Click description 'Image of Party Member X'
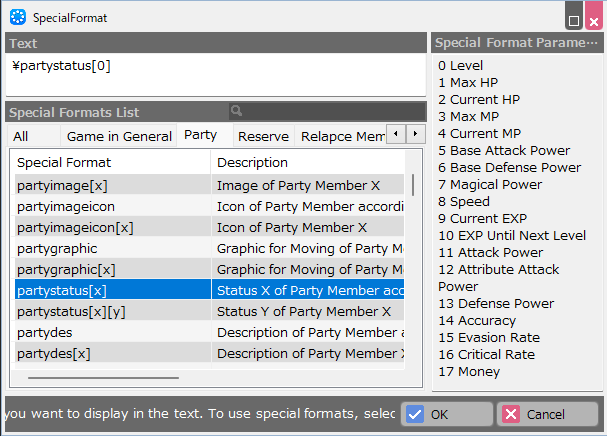The width and height of the screenshot is (607, 436). [x=298, y=185]
